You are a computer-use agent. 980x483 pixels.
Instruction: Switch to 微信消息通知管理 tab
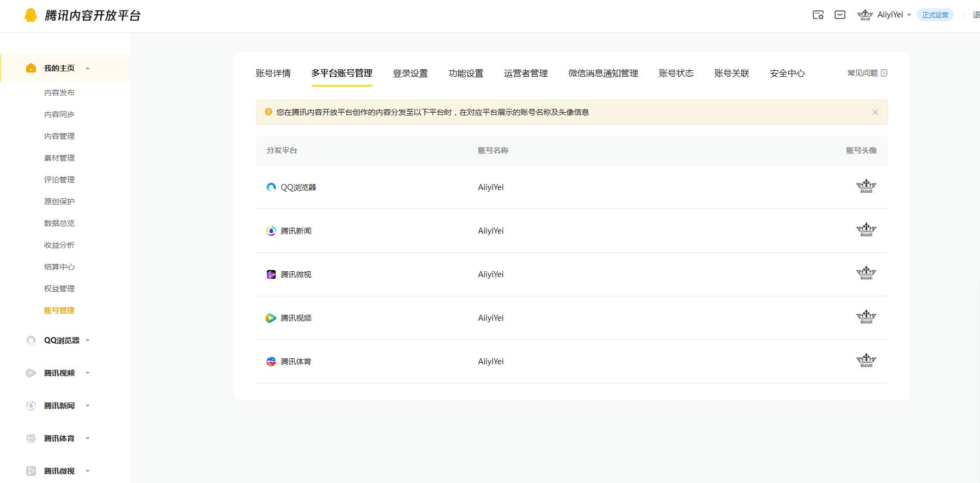603,73
